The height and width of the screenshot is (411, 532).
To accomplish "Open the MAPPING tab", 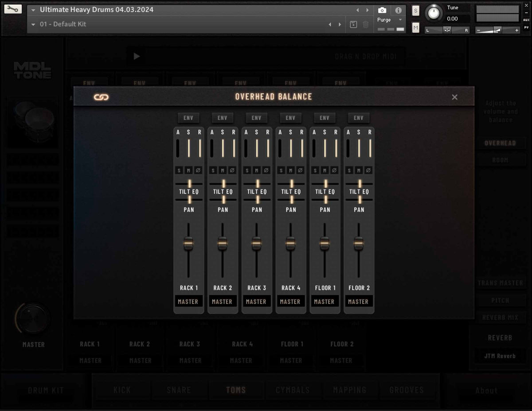I will [x=350, y=390].
